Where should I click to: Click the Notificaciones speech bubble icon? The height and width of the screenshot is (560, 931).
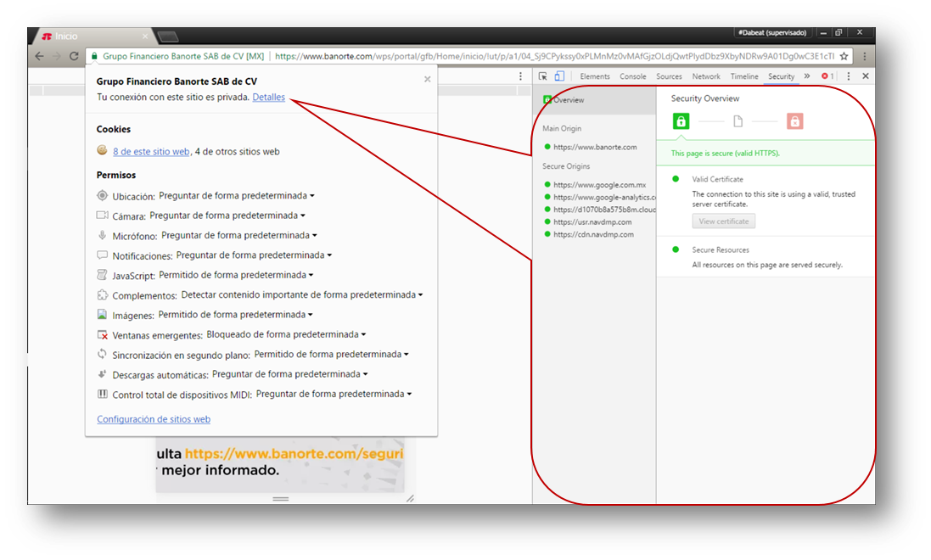click(x=102, y=255)
